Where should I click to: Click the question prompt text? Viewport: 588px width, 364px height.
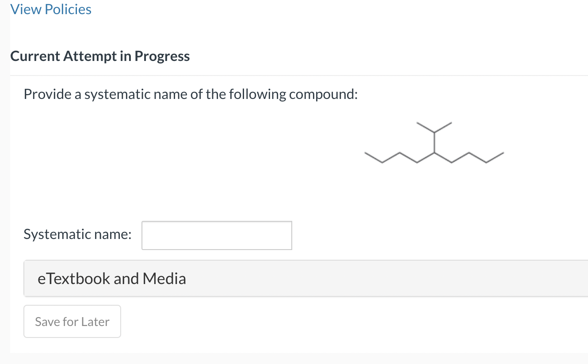coord(190,94)
